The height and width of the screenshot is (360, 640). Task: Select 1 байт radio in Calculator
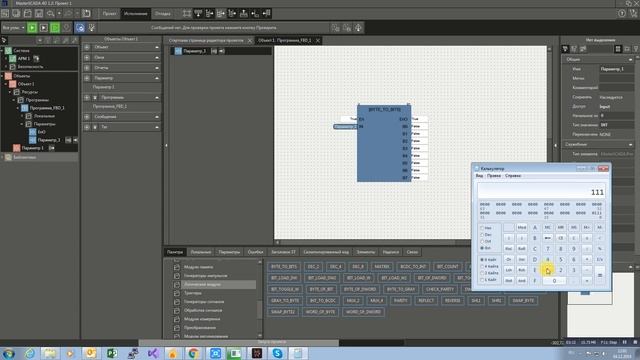coord(482,280)
